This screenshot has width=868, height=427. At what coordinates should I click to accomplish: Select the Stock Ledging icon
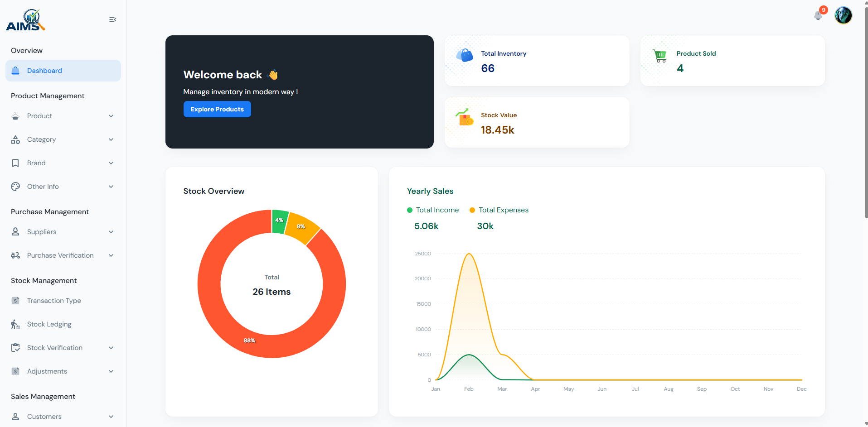[16, 324]
